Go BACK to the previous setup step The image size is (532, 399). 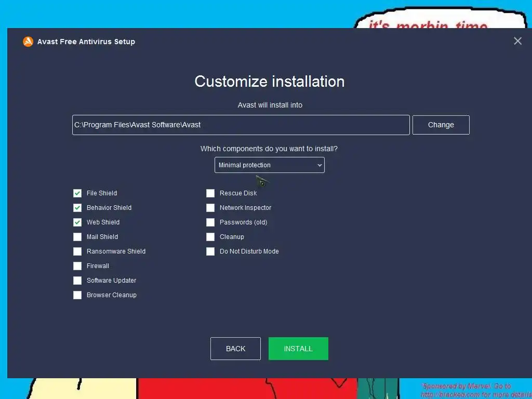coord(235,349)
